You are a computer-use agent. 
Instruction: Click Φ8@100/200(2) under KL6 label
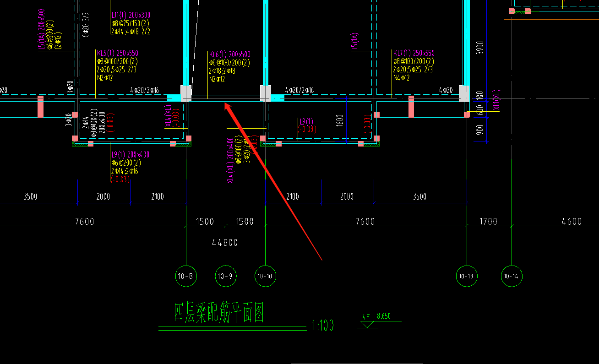coord(230,63)
